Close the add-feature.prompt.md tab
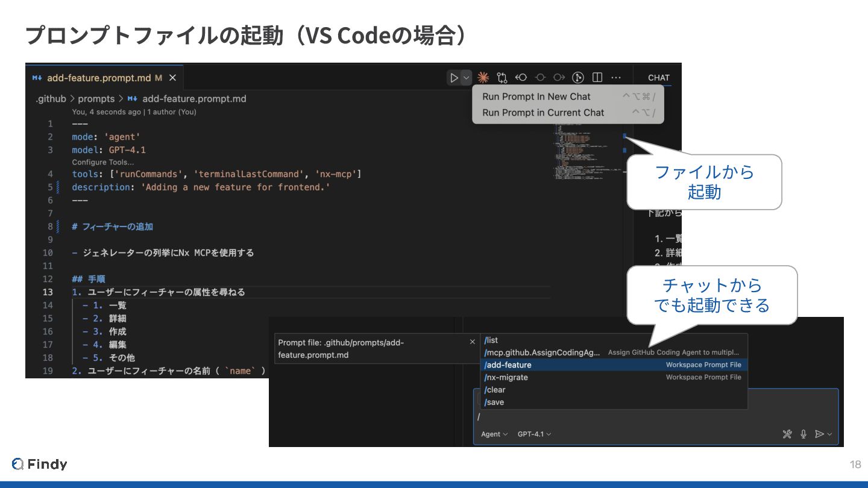 [172, 78]
